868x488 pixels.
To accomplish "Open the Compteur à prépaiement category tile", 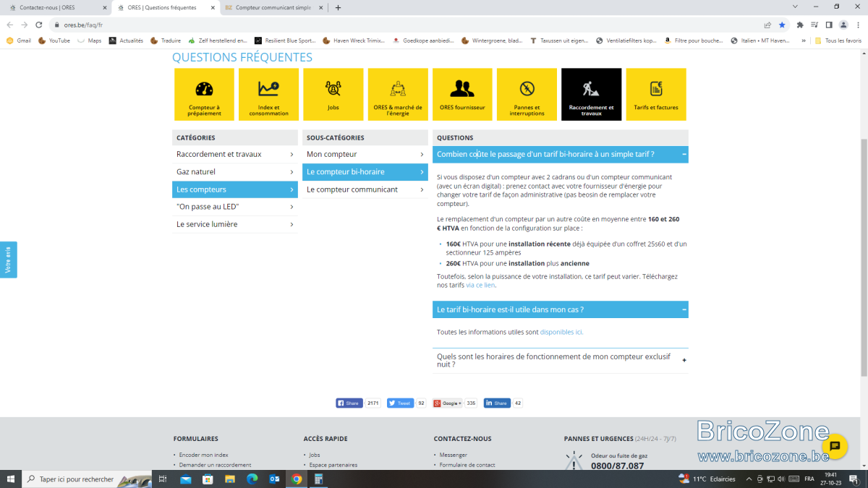I will pos(204,94).
